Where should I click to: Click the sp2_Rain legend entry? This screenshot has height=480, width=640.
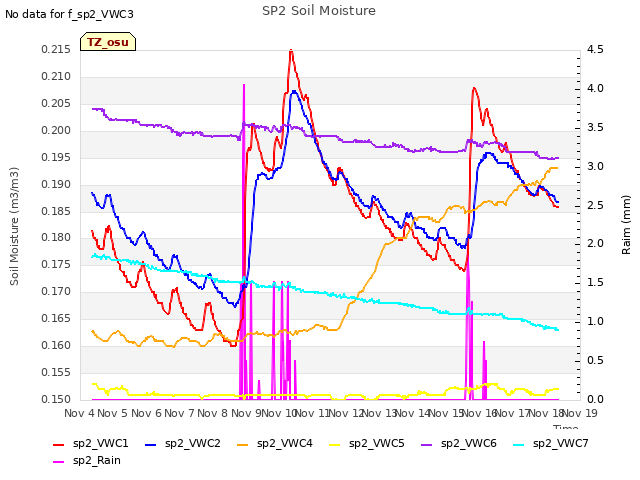tap(87, 461)
